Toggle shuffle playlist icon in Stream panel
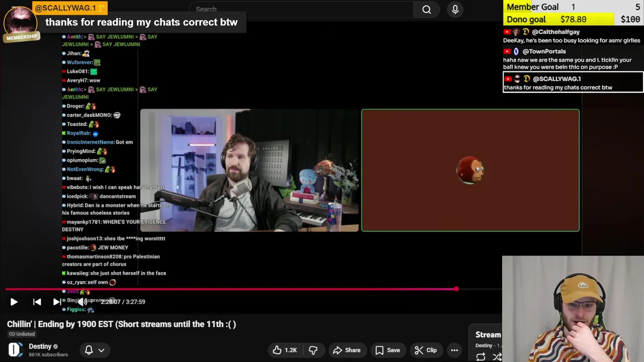Screen dimensions: 644x362 pyautogui.click(x=497, y=356)
